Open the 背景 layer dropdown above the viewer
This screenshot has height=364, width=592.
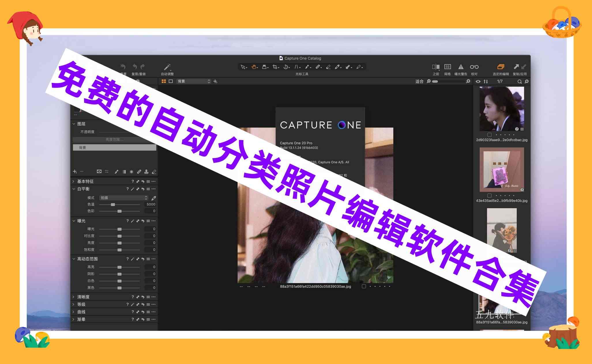tap(193, 81)
